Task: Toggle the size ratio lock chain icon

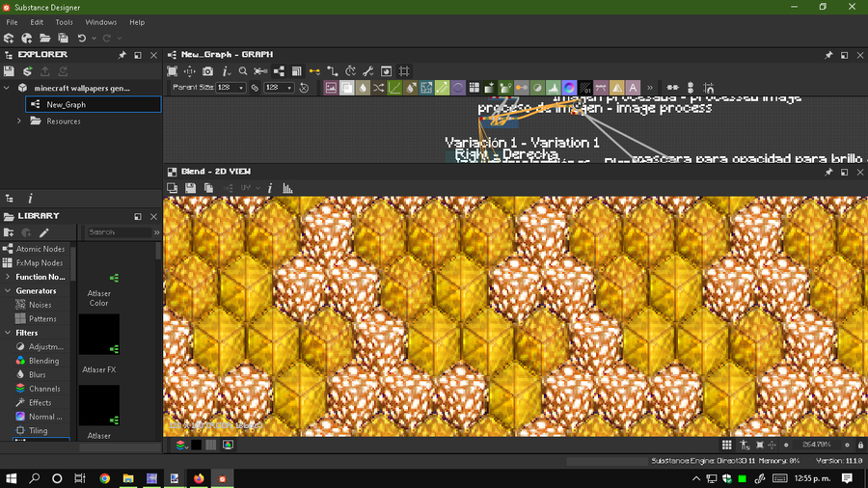Action: tap(255, 88)
